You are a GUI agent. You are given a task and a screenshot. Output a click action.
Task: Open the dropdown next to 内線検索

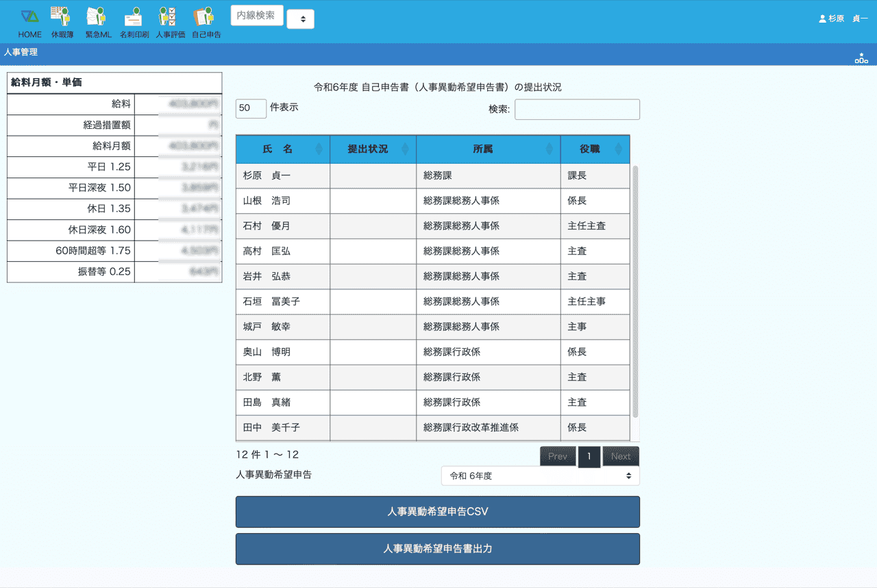[x=300, y=19]
